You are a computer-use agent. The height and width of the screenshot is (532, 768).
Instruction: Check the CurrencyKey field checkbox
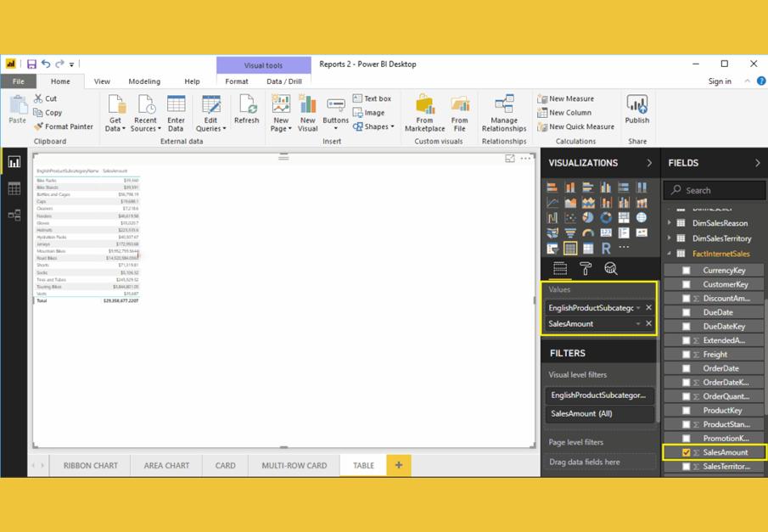tap(687, 271)
